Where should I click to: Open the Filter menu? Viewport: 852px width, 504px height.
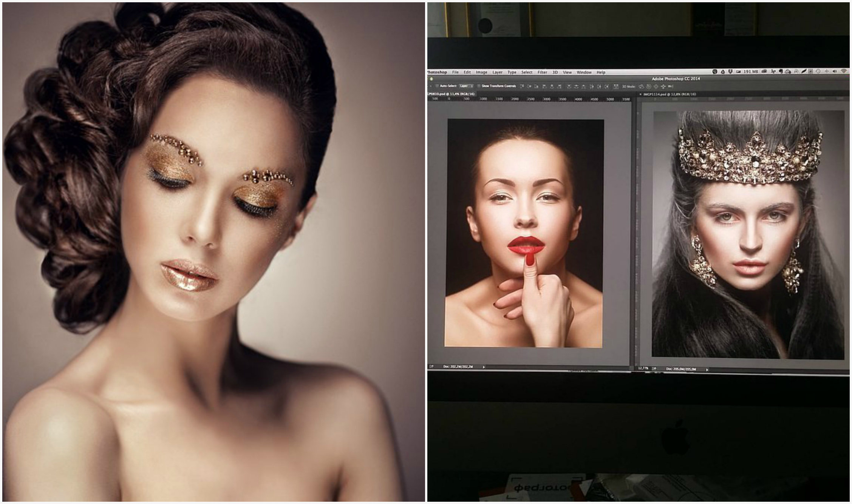[x=542, y=72]
